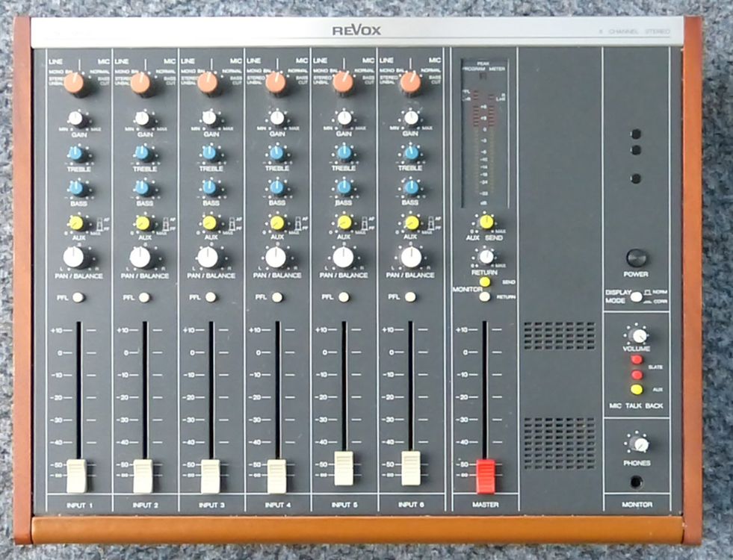This screenshot has height=560, width=733.
Task: Flip the AF/PF aux switch on Input 1
Action: pos(99,224)
